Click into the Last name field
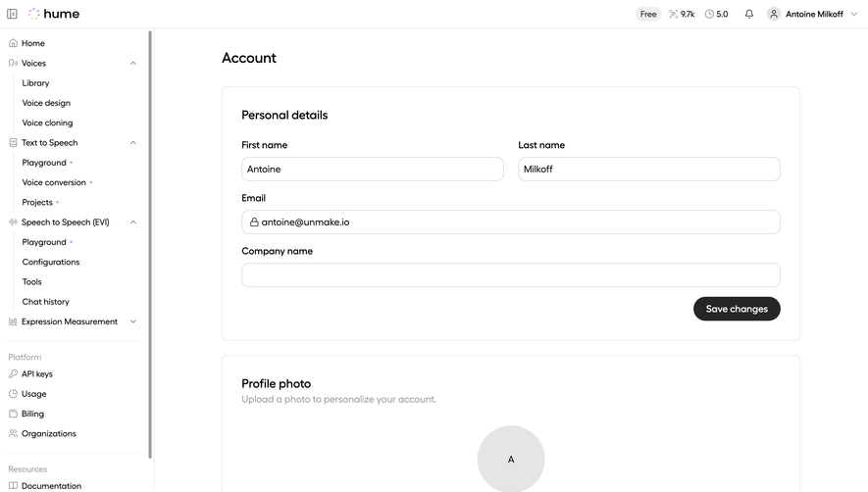The height and width of the screenshot is (492, 868). click(649, 169)
